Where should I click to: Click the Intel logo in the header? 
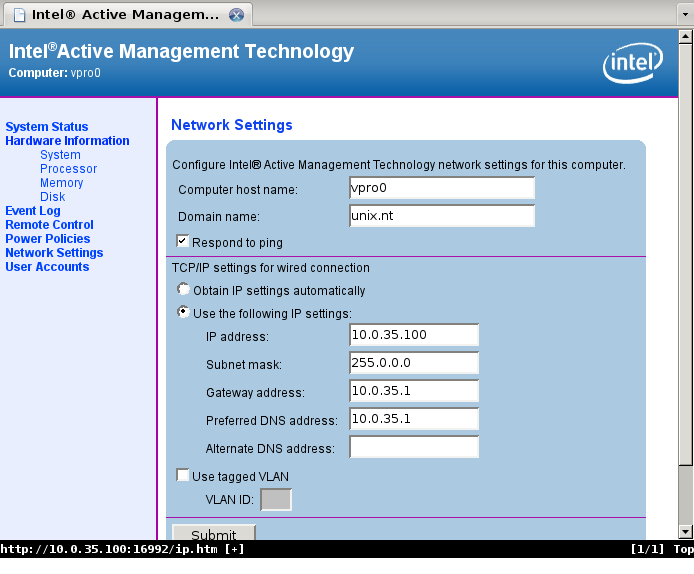point(632,63)
